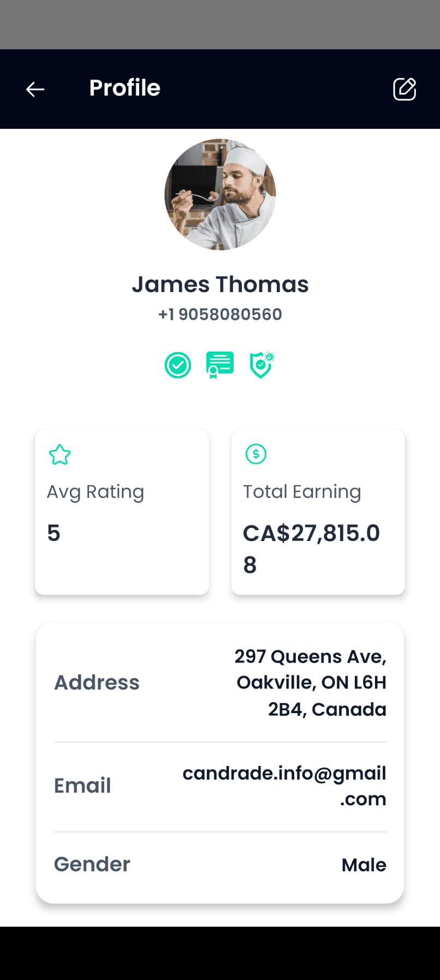440x980 pixels.
Task: Open the chef profile photo
Action: (x=220, y=194)
